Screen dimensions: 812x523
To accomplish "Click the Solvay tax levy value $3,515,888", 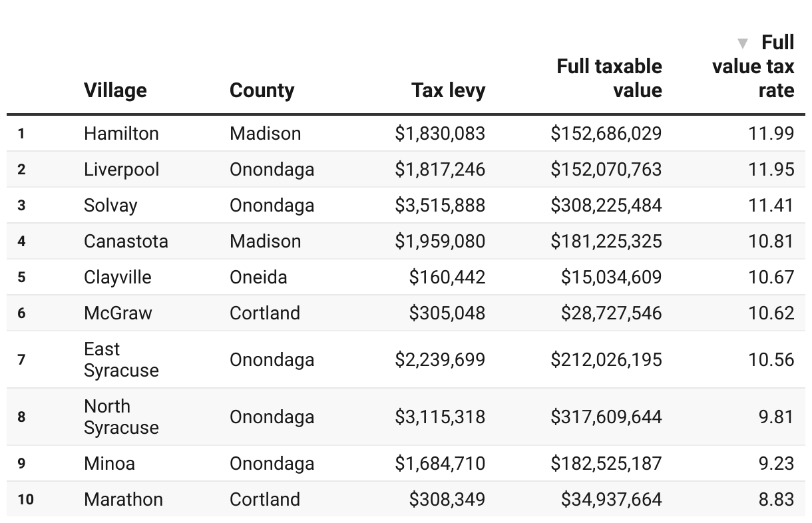I will [x=440, y=205].
